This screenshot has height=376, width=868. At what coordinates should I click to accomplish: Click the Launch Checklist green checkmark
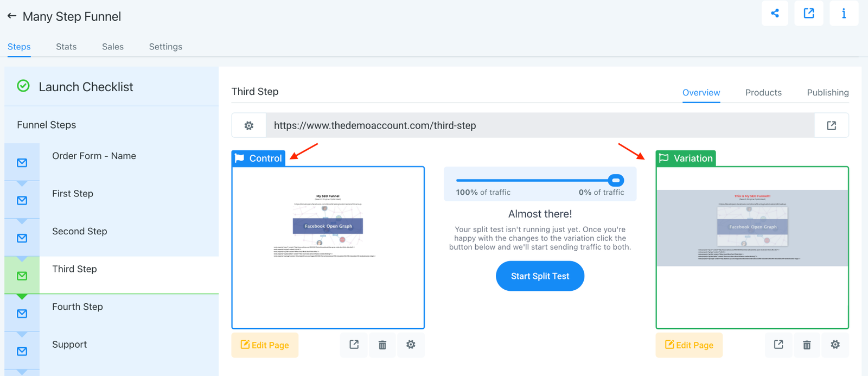coord(23,86)
